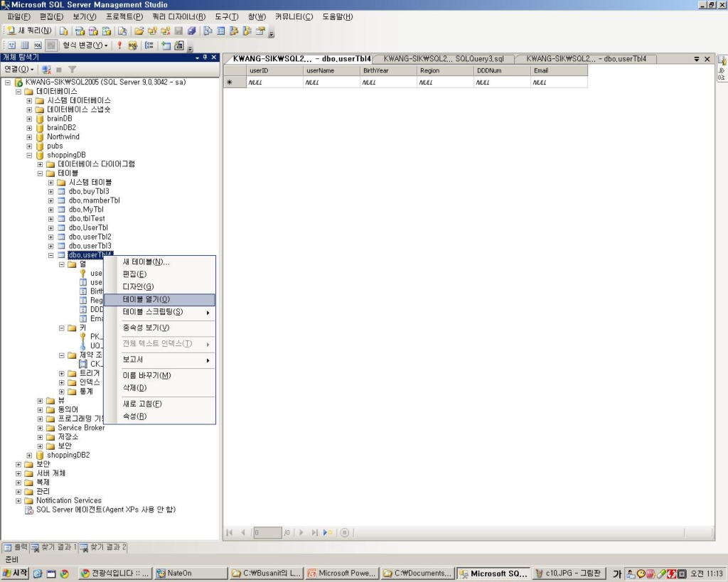
Task: Click the Add New Derived Table icon
Action: point(179,45)
